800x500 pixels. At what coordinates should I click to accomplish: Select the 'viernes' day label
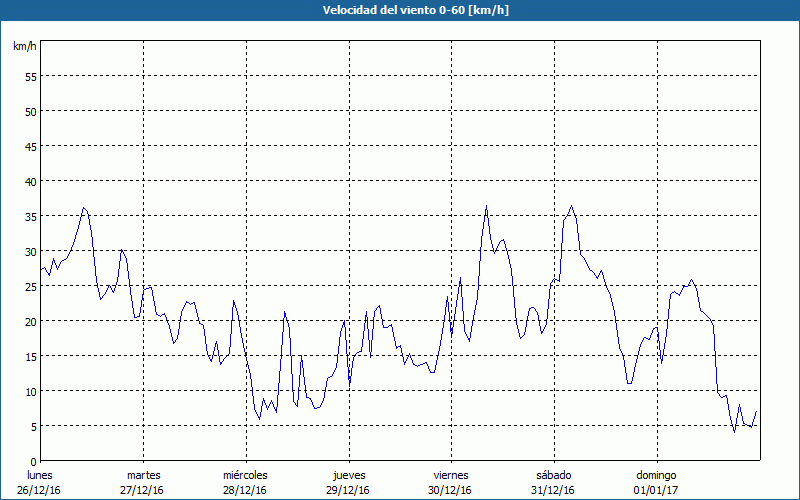(450, 475)
